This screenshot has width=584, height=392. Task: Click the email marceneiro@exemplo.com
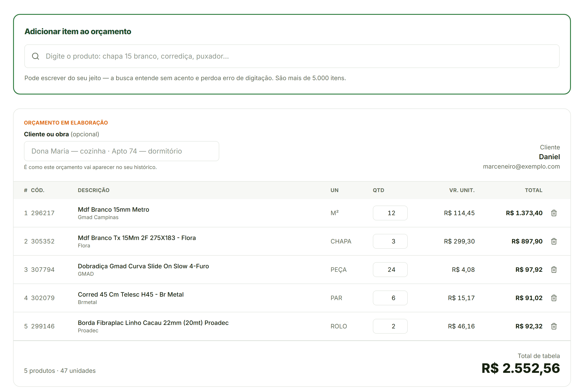pos(521,167)
